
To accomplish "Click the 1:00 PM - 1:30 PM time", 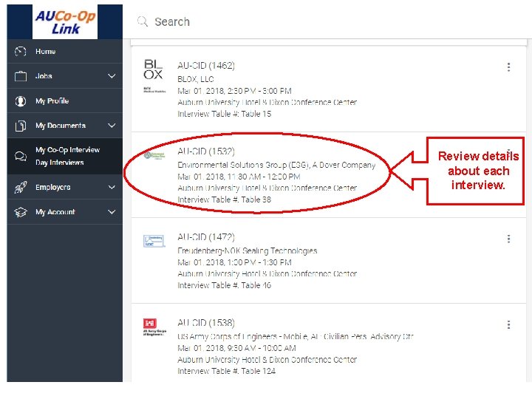I will click(x=259, y=262).
